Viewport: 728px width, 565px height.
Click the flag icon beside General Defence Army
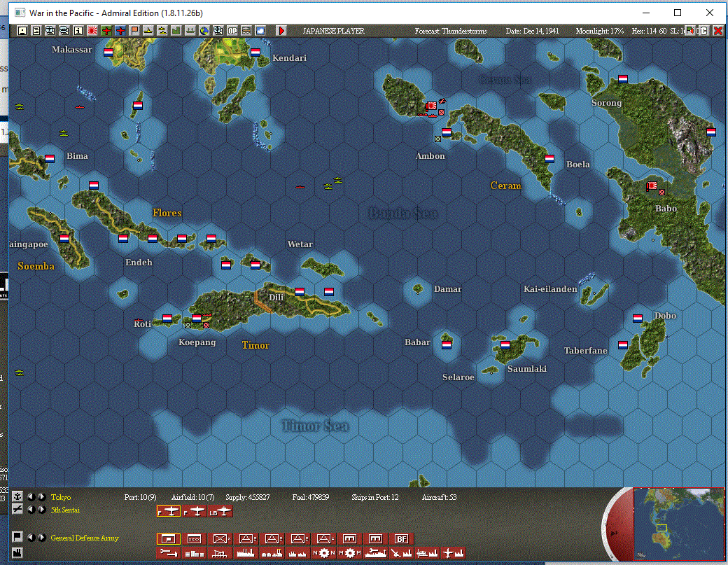tap(17, 537)
